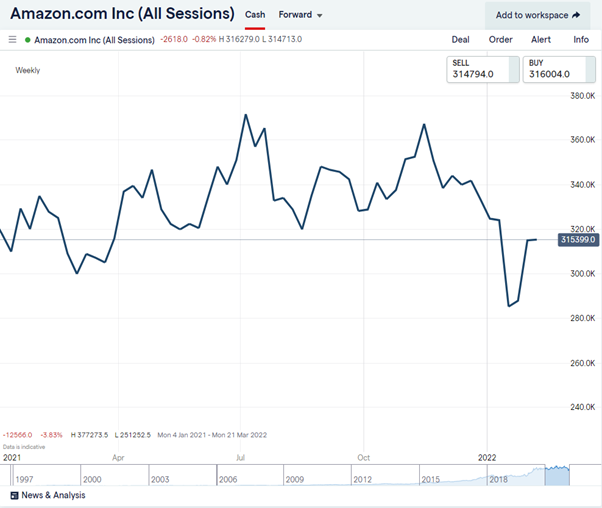Click the H 316279.0 high value
This screenshot has width=602, height=508.
[x=239, y=39]
